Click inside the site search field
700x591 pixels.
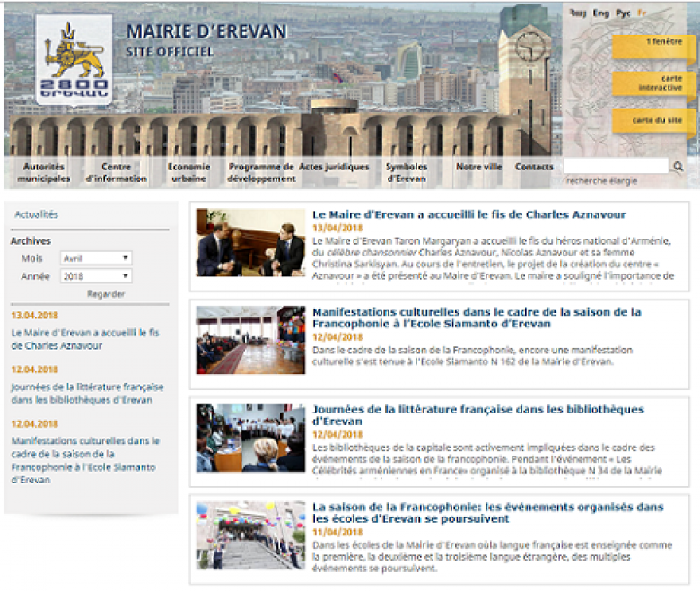tap(616, 167)
